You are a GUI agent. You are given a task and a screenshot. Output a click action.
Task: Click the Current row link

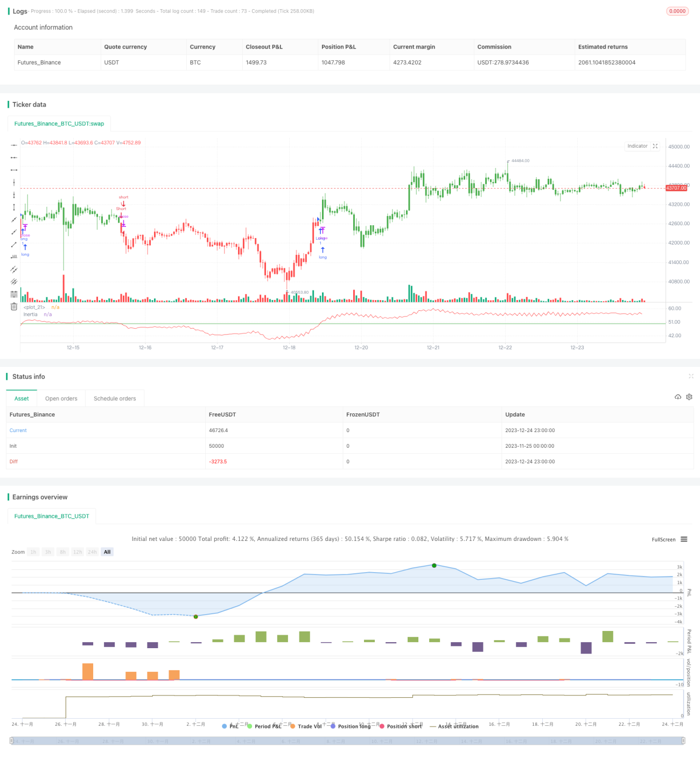(18, 430)
